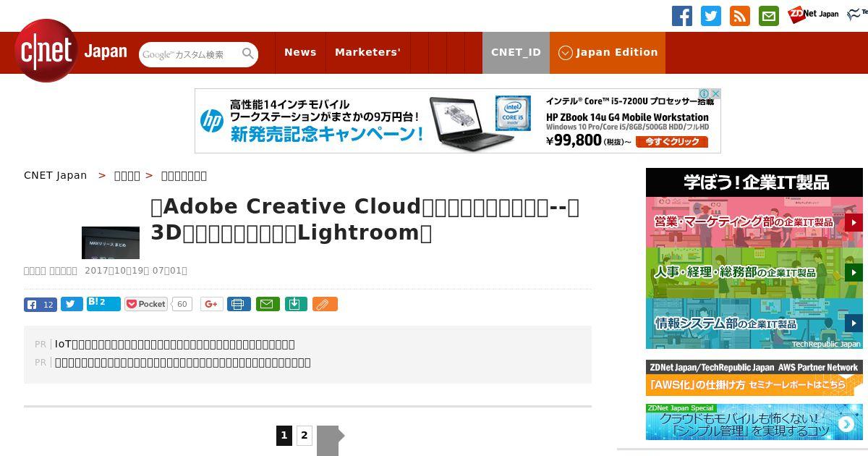Expand the Japan Edition dropdown
Image resolution: width=868 pixels, height=456 pixels.
click(608, 52)
